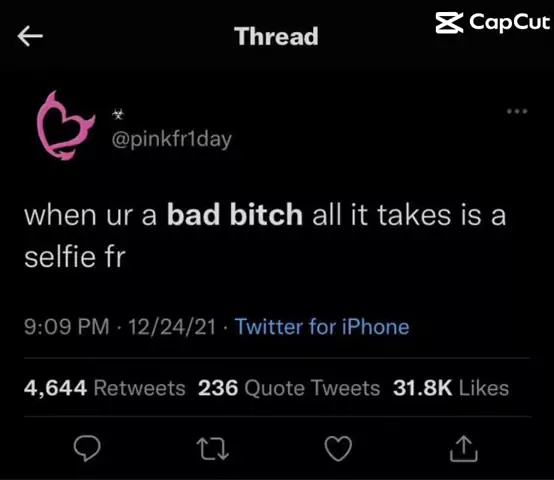The image size is (554, 480).
Task: Like the tweet with the heart icon
Action: (x=338, y=449)
